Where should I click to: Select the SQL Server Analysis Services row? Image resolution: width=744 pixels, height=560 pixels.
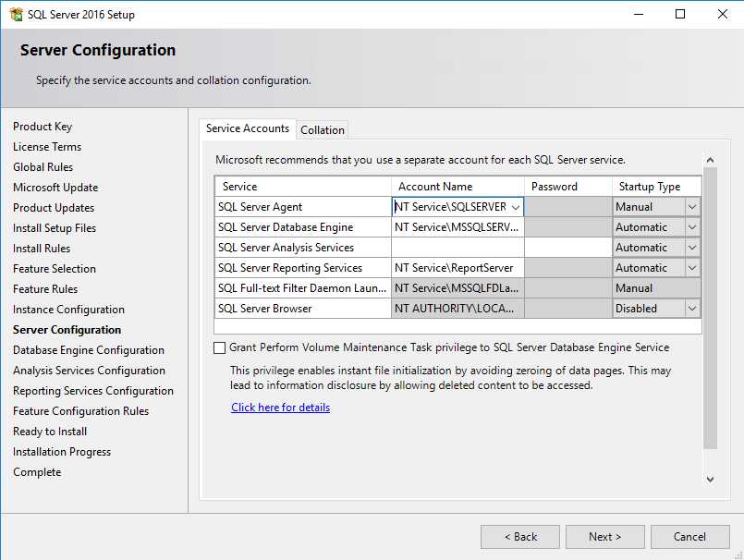pos(303,248)
